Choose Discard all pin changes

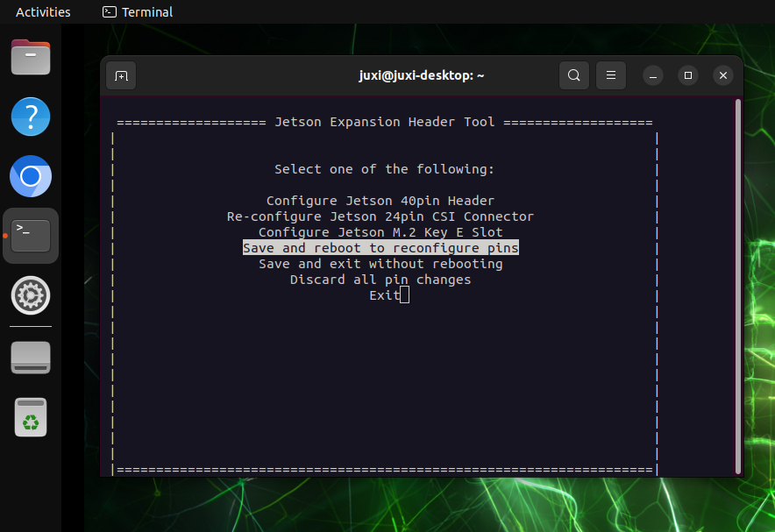click(380, 280)
